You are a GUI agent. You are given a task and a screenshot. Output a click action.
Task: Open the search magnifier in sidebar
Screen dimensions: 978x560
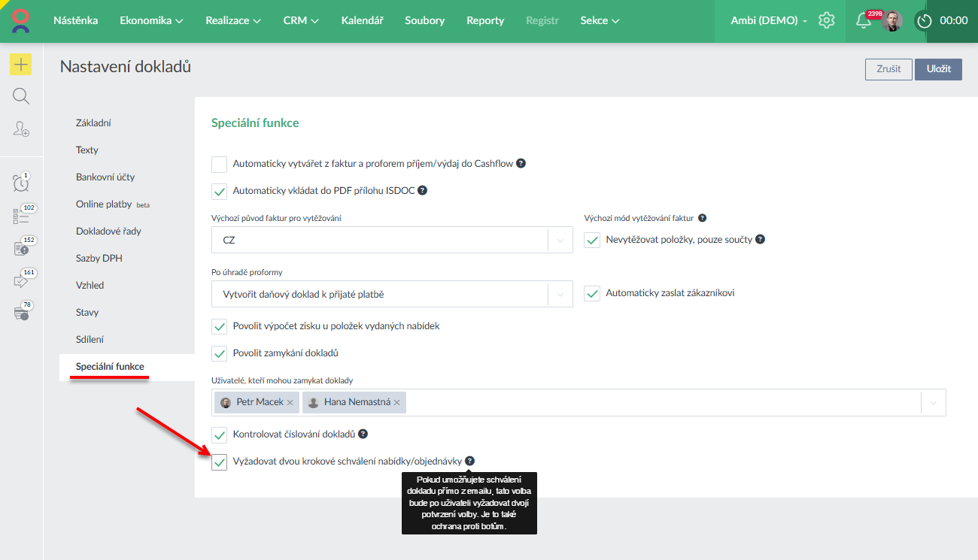(21, 96)
